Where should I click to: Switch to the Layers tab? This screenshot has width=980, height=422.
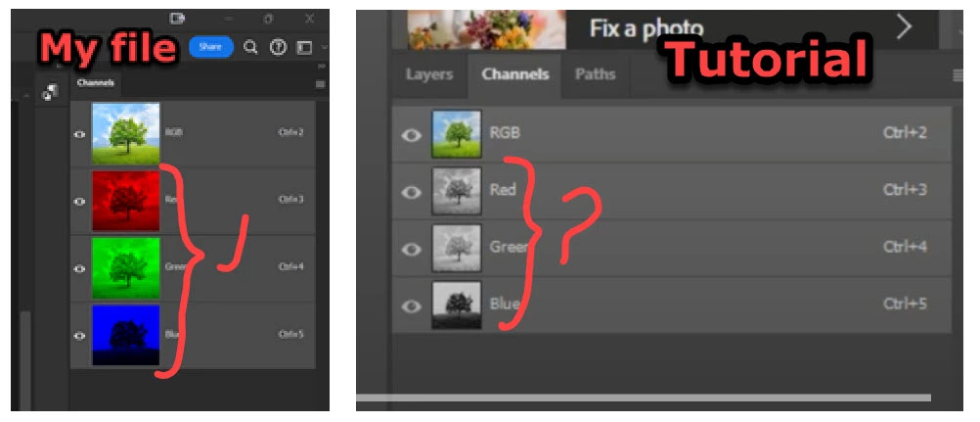[x=428, y=74]
